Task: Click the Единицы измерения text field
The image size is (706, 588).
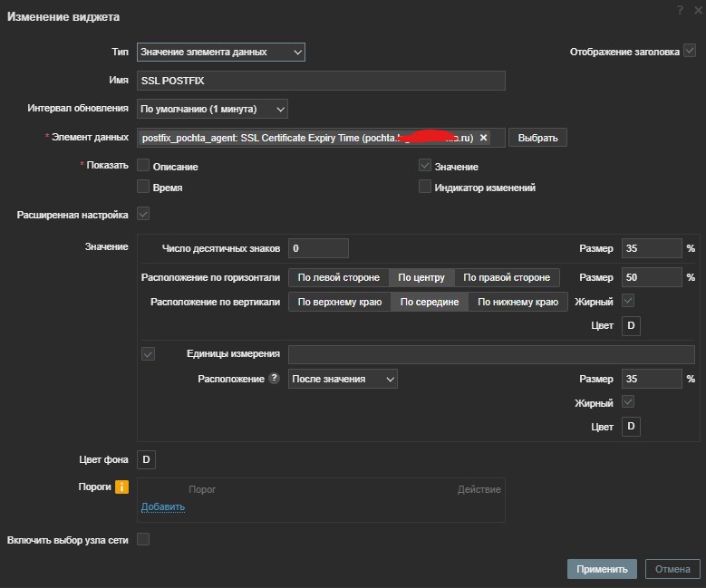Action: pyautogui.click(x=490, y=354)
